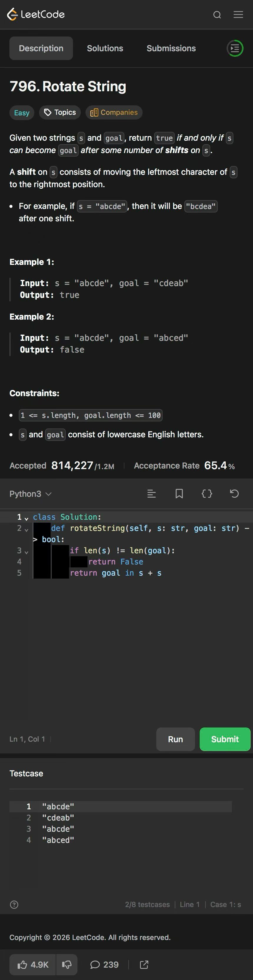Click the green problem list icon
The width and height of the screenshot is (253, 980).
point(235,48)
